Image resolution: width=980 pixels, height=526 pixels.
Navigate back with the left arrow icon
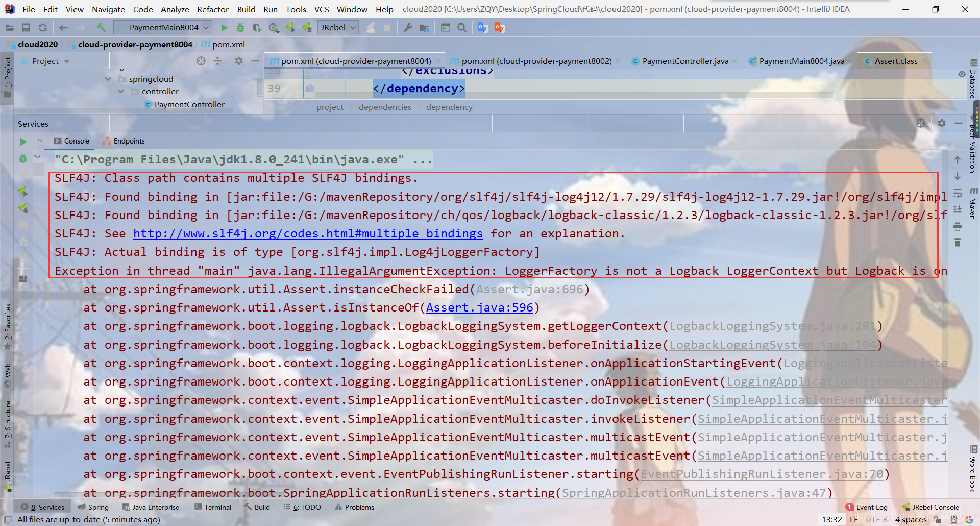pyautogui.click(x=64, y=28)
